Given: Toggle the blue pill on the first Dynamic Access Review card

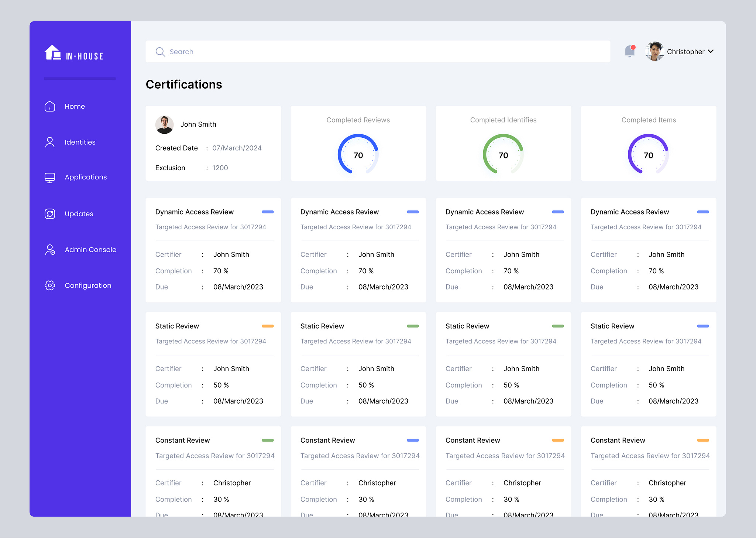Looking at the screenshot, I should click(x=268, y=212).
